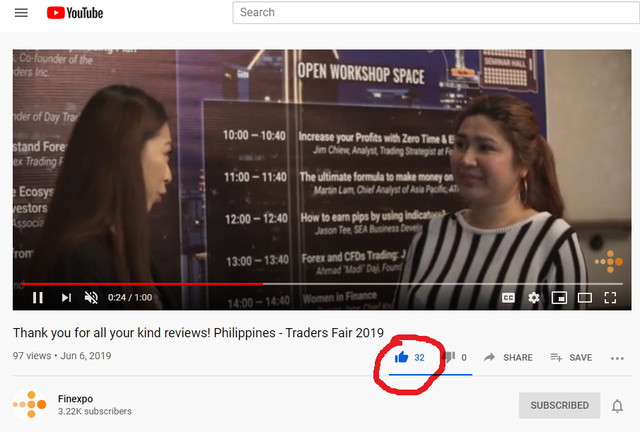Click the dislike thumbs-down button
The width and height of the screenshot is (640, 432).
point(449,357)
